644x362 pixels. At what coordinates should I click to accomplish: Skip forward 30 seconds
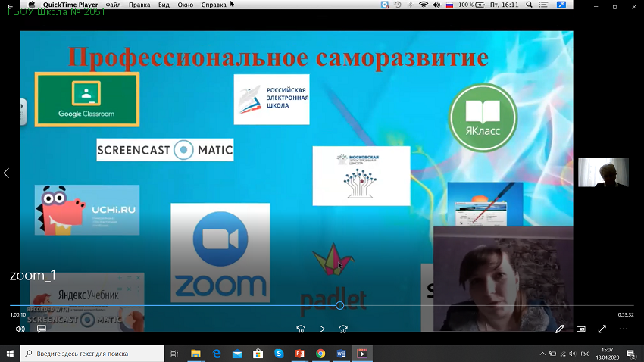point(343,329)
